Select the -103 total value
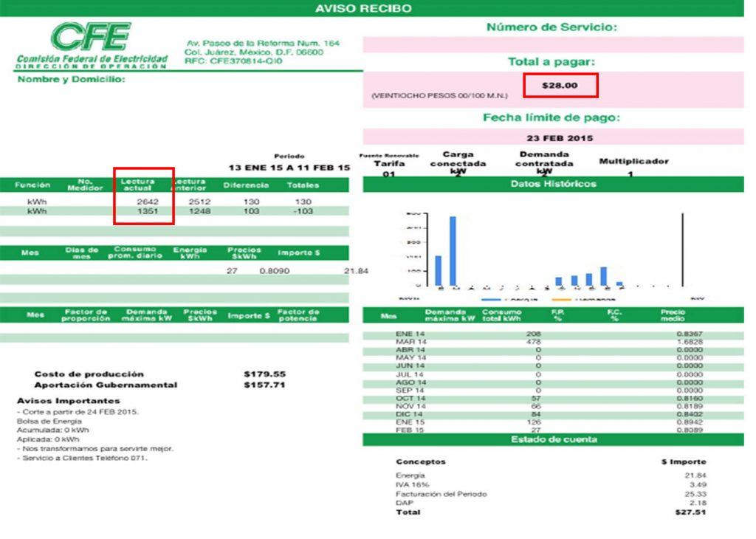 click(x=302, y=211)
